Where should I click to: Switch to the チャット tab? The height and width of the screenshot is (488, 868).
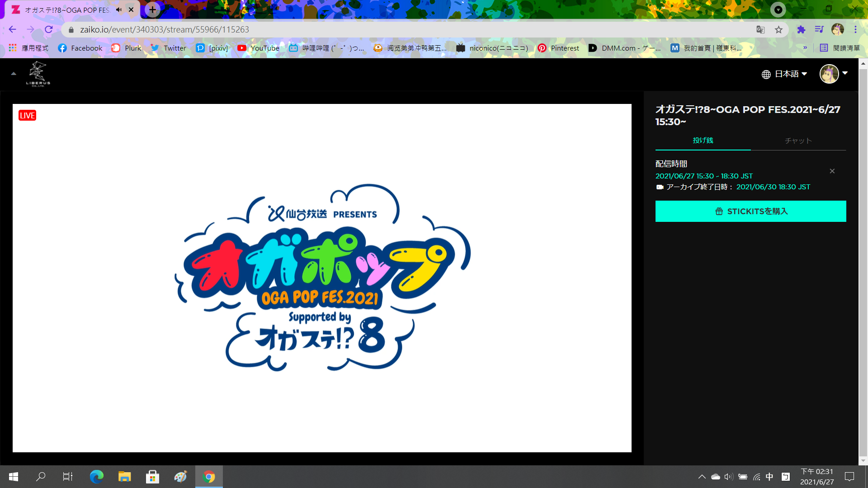798,141
